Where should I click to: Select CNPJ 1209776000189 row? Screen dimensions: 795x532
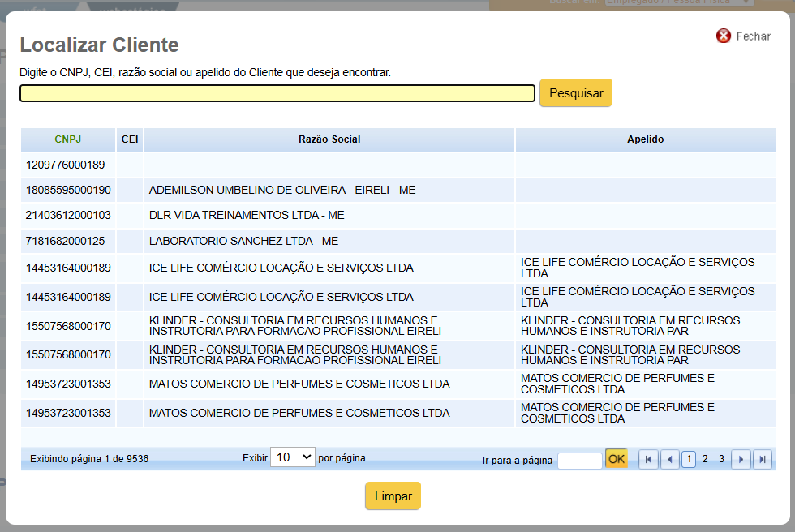click(398, 165)
